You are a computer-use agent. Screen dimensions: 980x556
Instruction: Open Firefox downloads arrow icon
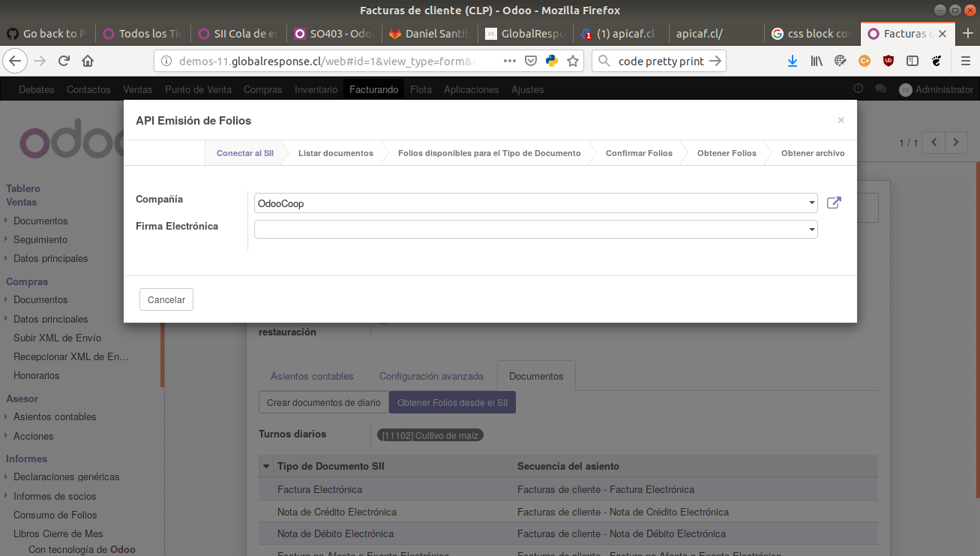(x=793, y=61)
